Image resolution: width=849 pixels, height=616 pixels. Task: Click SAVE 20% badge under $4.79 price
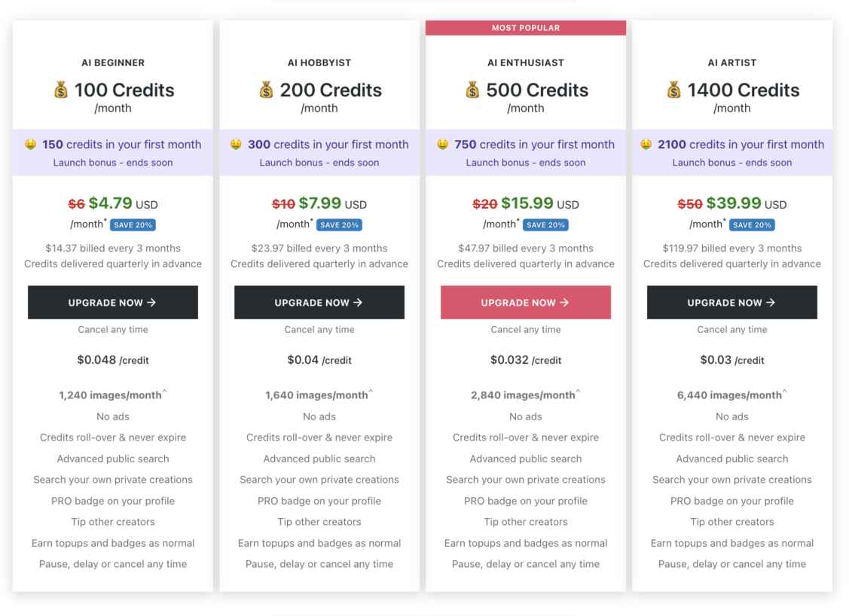[x=133, y=224]
